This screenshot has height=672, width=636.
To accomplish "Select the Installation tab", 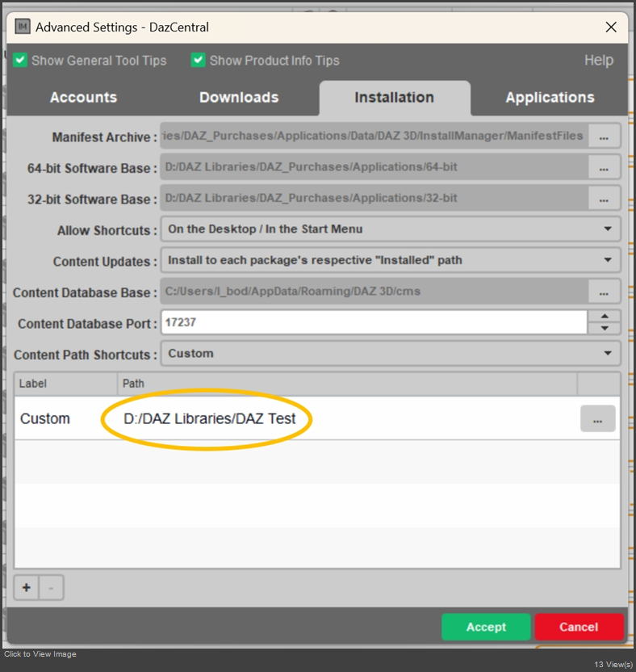I will 395,98.
